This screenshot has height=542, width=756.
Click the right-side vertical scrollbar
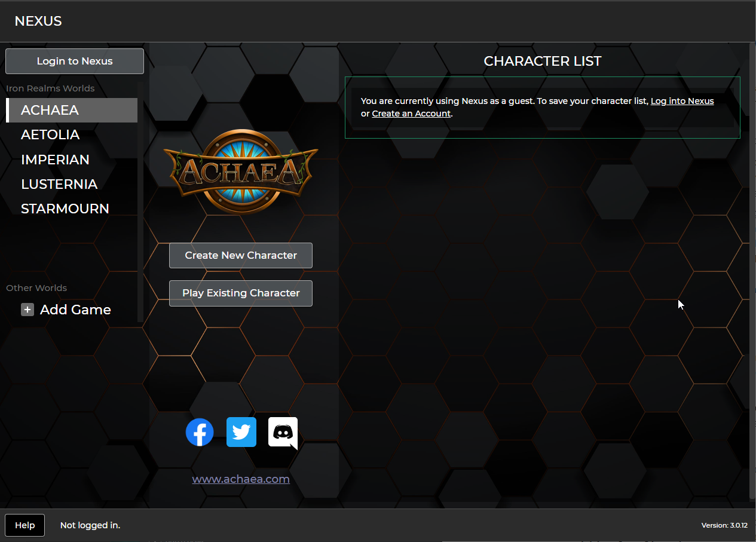[752, 269]
